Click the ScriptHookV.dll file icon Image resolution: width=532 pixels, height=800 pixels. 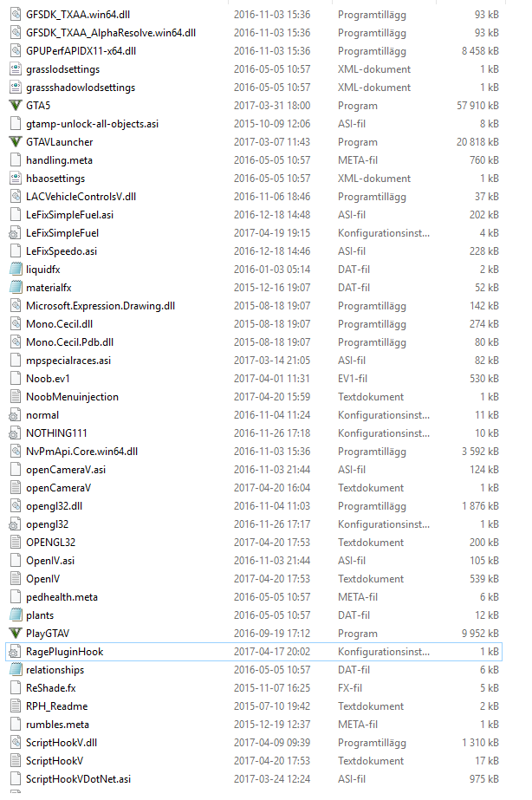pyautogui.click(x=16, y=742)
